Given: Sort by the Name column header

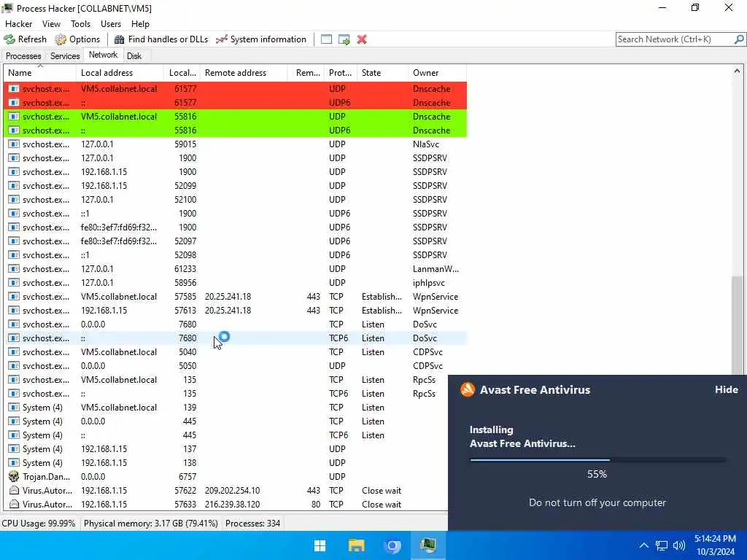Looking at the screenshot, I should tap(40, 73).
